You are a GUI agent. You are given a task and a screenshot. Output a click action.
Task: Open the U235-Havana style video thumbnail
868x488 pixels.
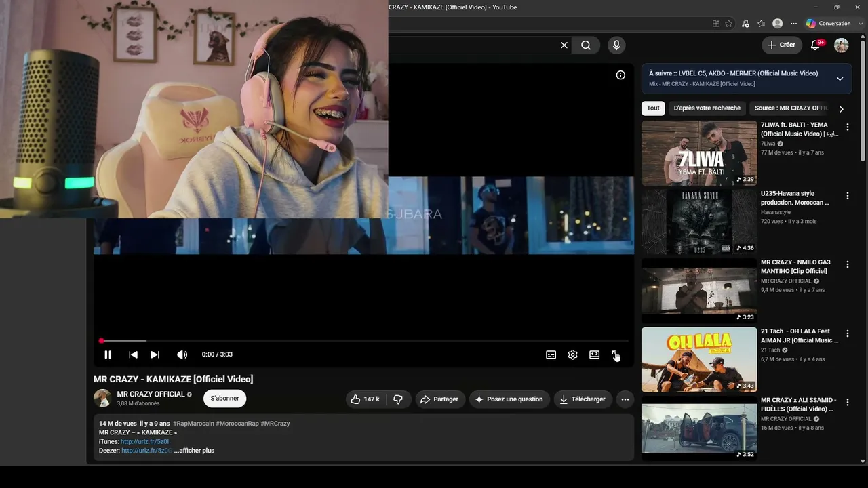699,222
